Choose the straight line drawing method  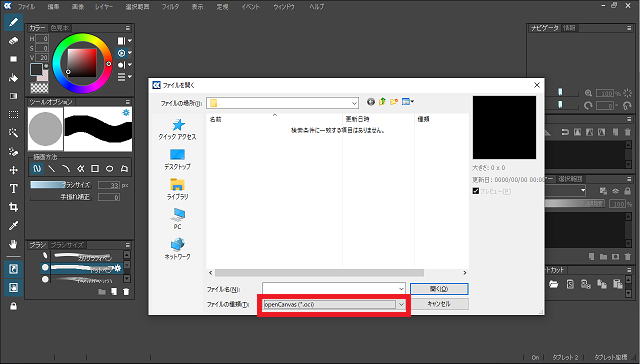pyautogui.click(x=51, y=168)
